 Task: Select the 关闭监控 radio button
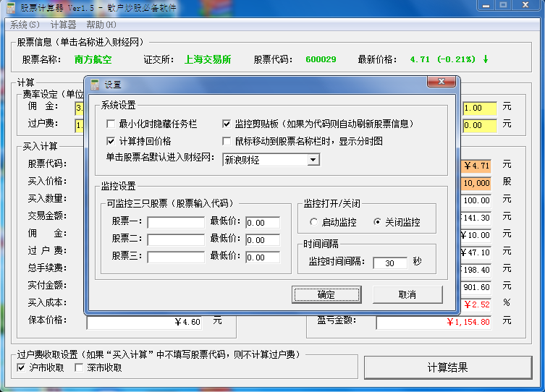pos(377,222)
